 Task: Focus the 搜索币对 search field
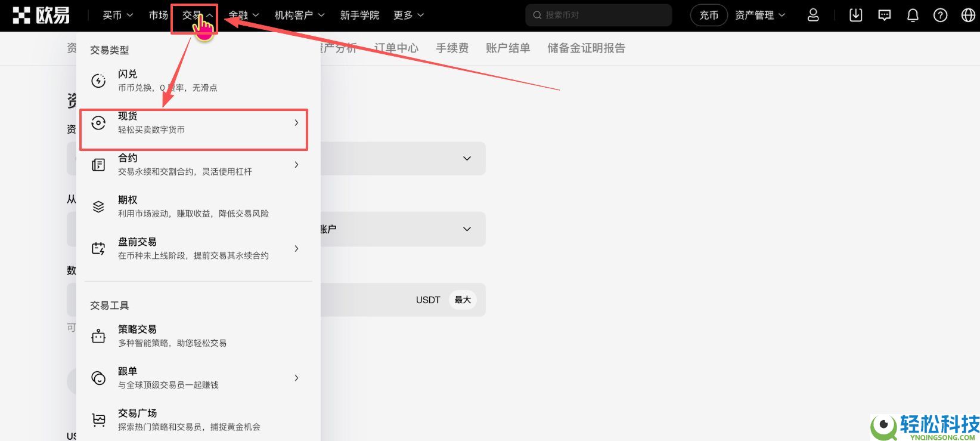pyautogui.click(x=598, y=15)
